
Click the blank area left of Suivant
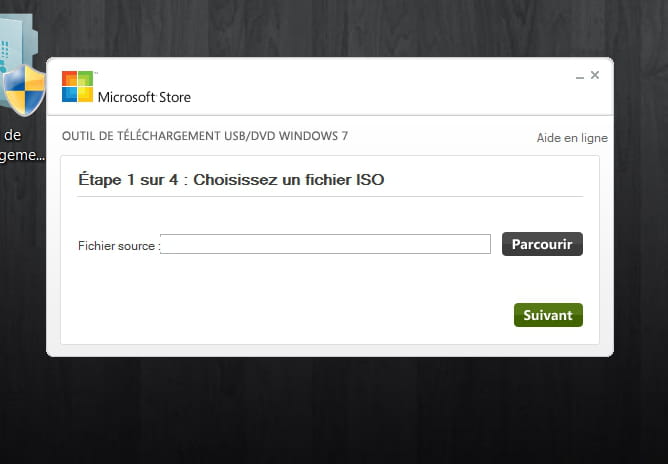(x=300, y=315)
